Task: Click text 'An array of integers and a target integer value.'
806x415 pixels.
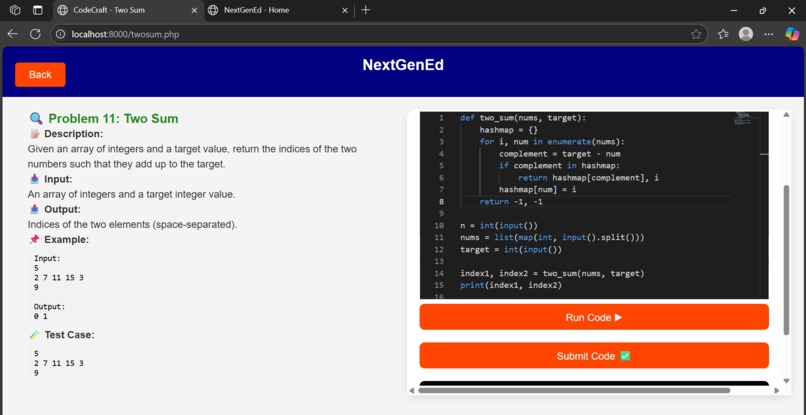Action: (x=131, y=195)
